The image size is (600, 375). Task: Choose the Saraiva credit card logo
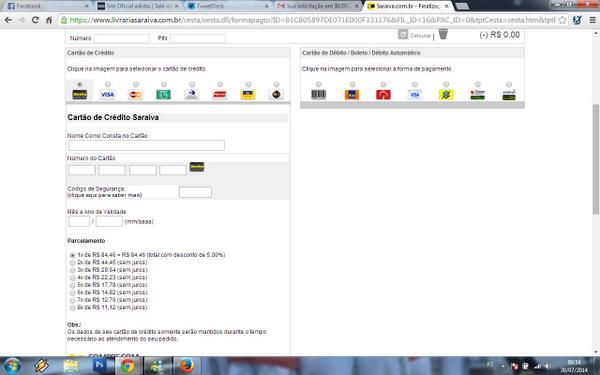click(80, 94)
